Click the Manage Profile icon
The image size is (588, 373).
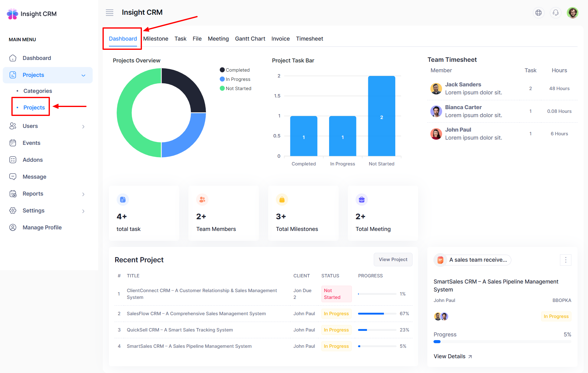(13, 228)
